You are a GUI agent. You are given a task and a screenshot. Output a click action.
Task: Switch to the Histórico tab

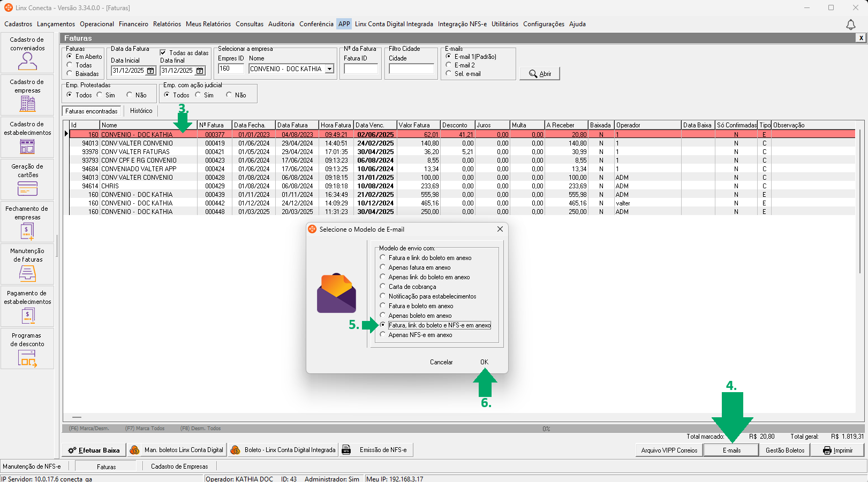[x=141, y=111]
